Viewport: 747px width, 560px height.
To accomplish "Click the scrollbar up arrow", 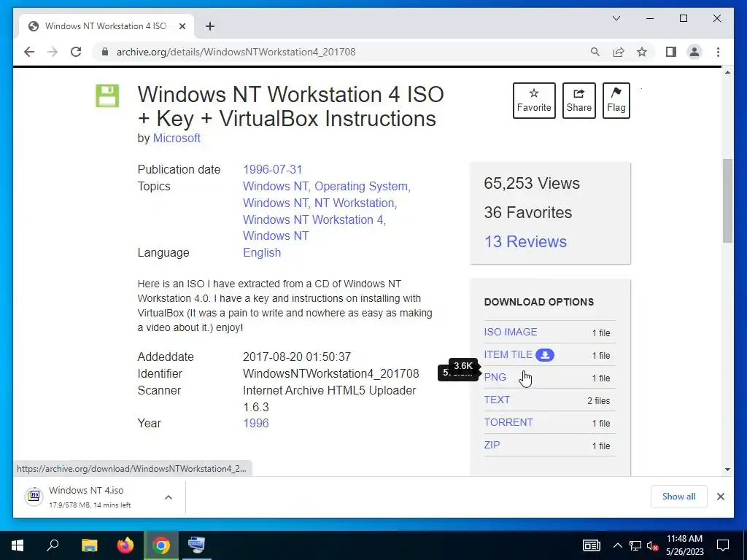I will 727,72.
